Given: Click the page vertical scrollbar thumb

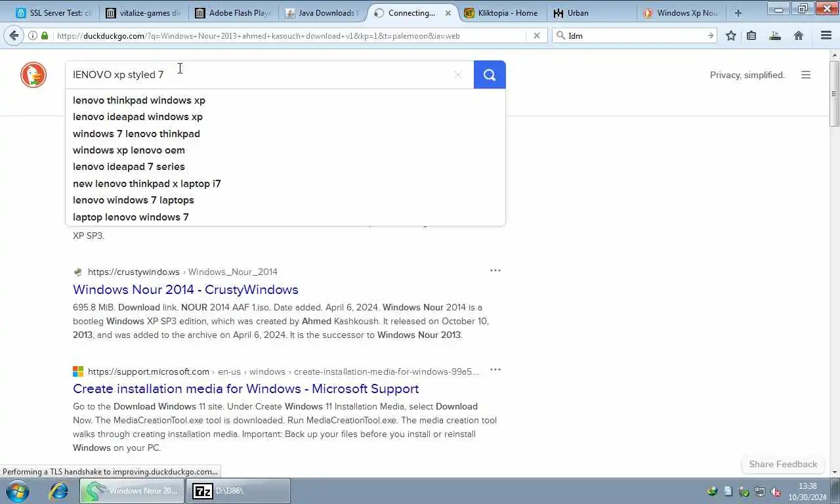Looking at the screenshot, I should click(x=835, y=93).
